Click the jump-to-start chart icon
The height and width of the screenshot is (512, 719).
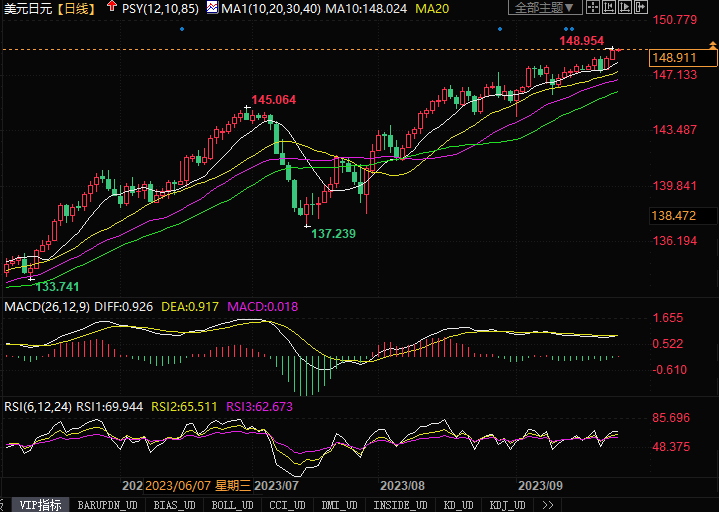[x=609, y=7]
